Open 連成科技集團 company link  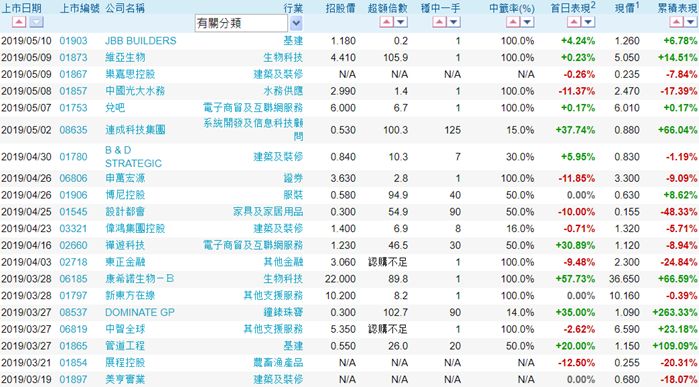[x=135, y=130]
